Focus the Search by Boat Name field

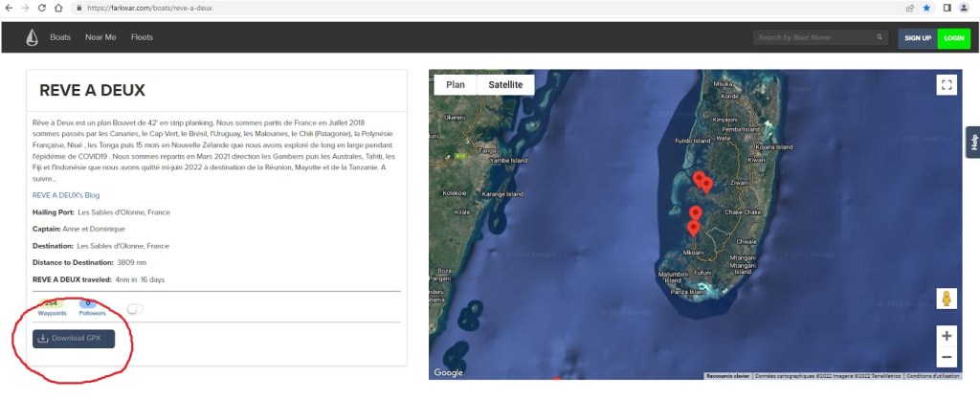click(x=813, y=37)
